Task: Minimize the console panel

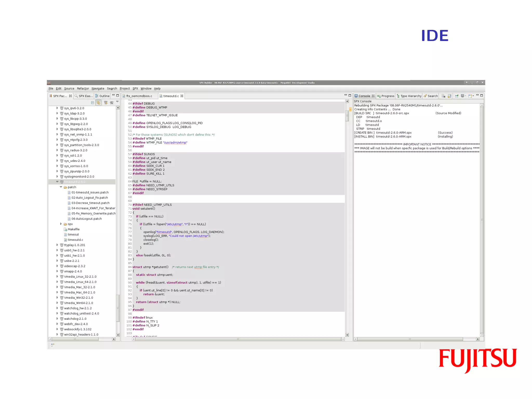Action: [x=477, y=95]
